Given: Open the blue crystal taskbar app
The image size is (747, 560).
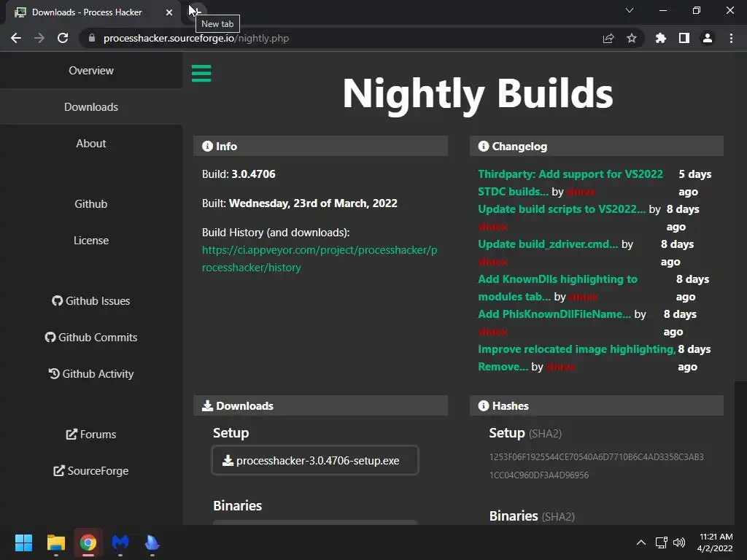Looking at the screenshot, I should (x=152, y=542).
